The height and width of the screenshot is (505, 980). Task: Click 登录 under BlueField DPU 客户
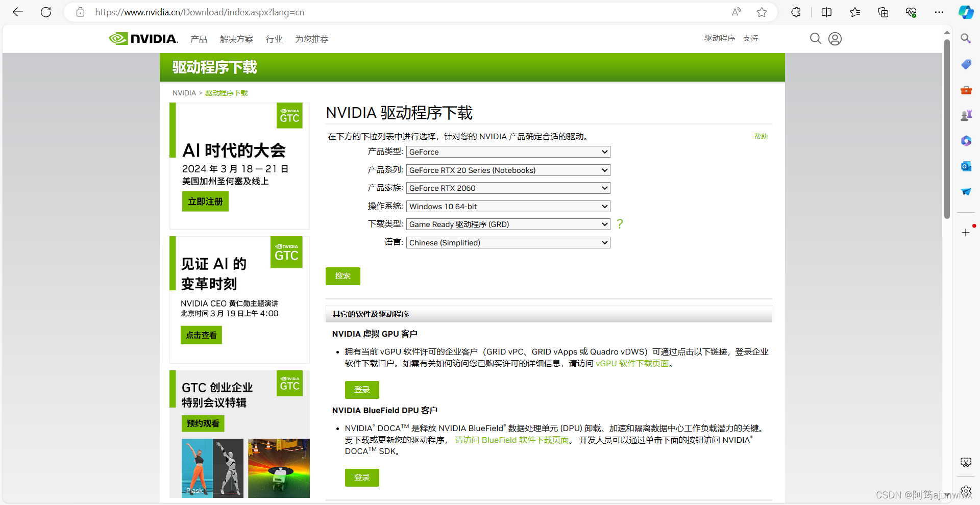[362, 477]
